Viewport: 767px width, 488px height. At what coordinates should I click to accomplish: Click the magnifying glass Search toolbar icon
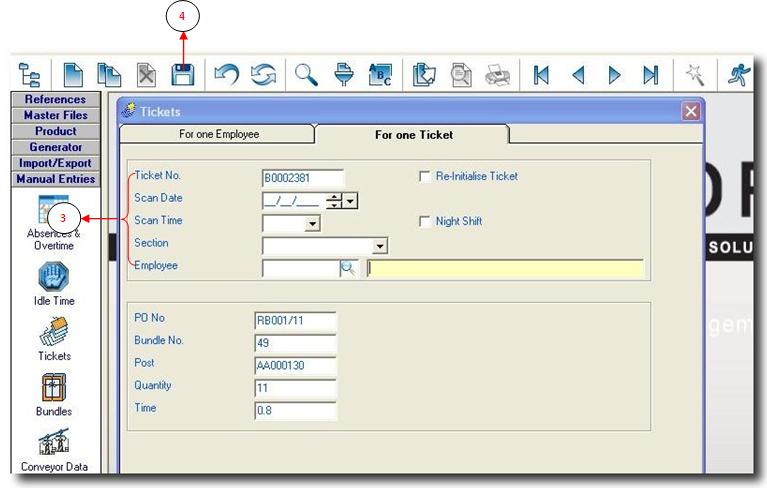click(305, 75)
